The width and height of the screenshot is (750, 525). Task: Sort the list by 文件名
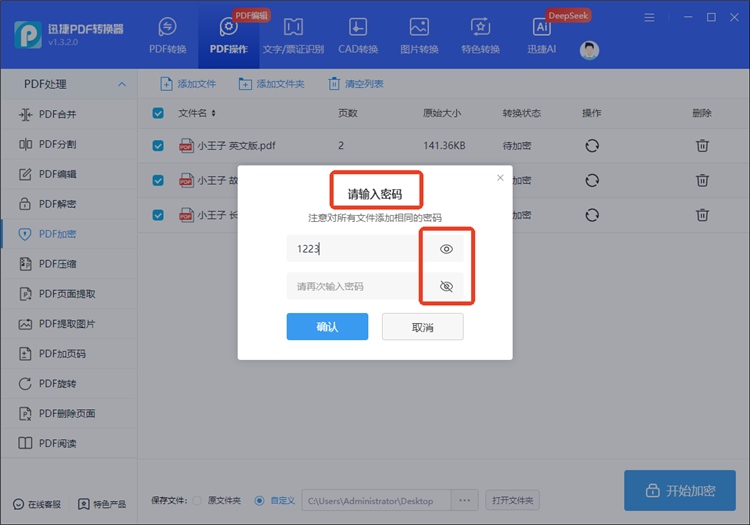tap(197, 113)
